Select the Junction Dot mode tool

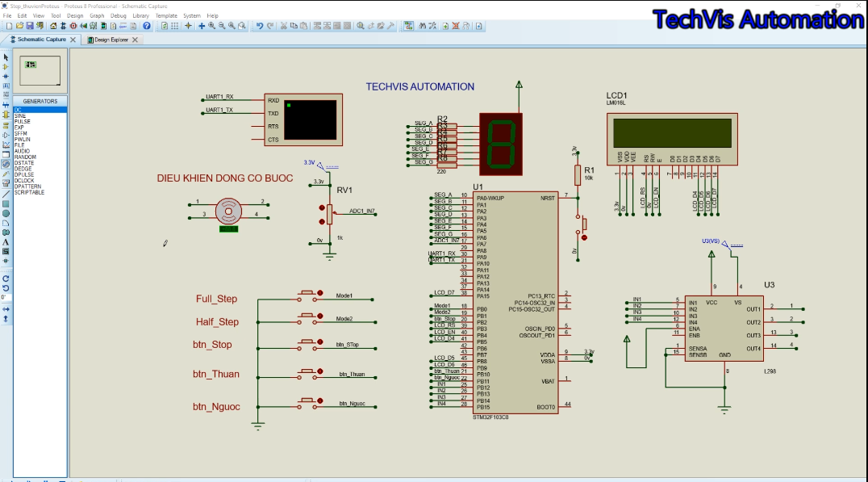[6, 77]
